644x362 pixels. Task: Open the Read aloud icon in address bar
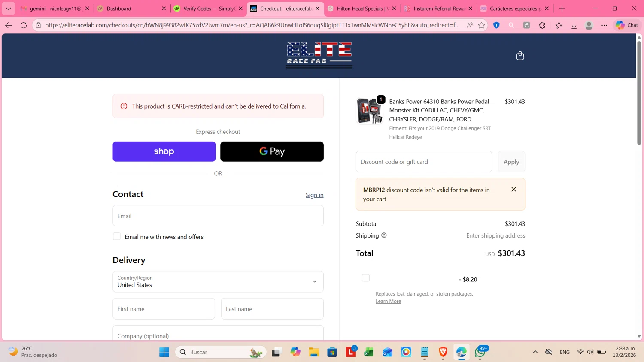[x=470, y=25]
